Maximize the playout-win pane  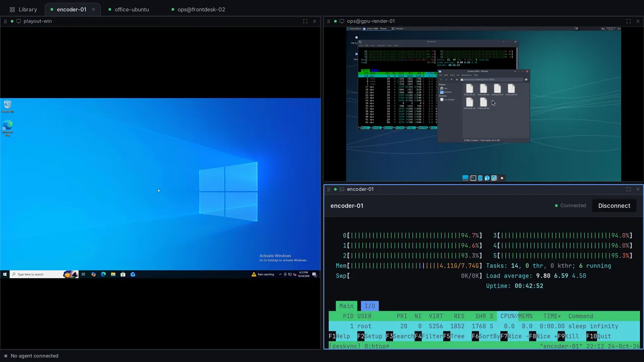point(305,21)
